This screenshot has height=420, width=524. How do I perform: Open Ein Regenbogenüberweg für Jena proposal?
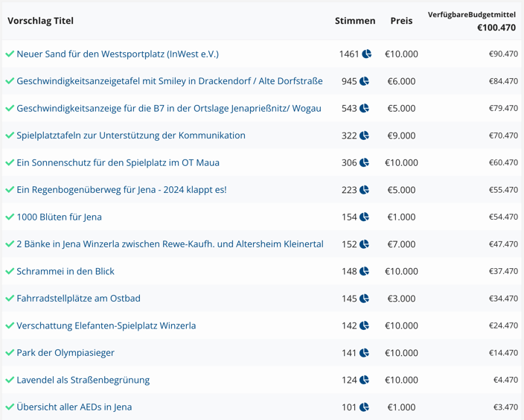121,190
